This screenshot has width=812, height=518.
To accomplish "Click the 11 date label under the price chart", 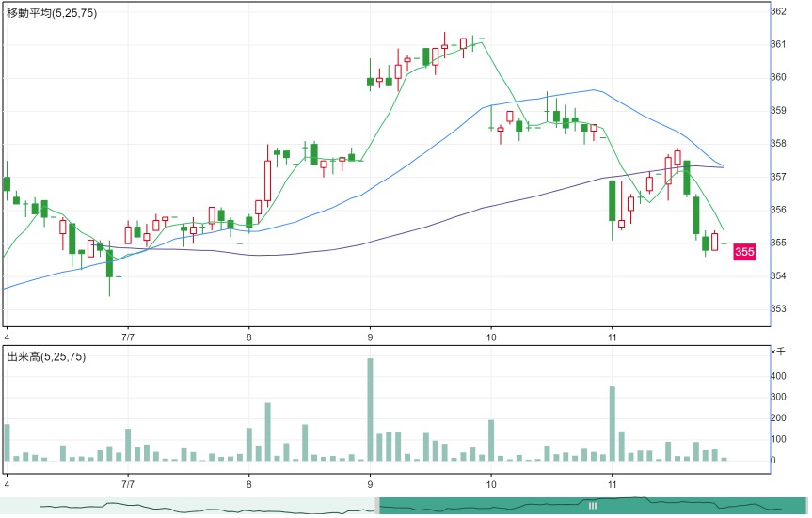I will click(x=613, y=337).
